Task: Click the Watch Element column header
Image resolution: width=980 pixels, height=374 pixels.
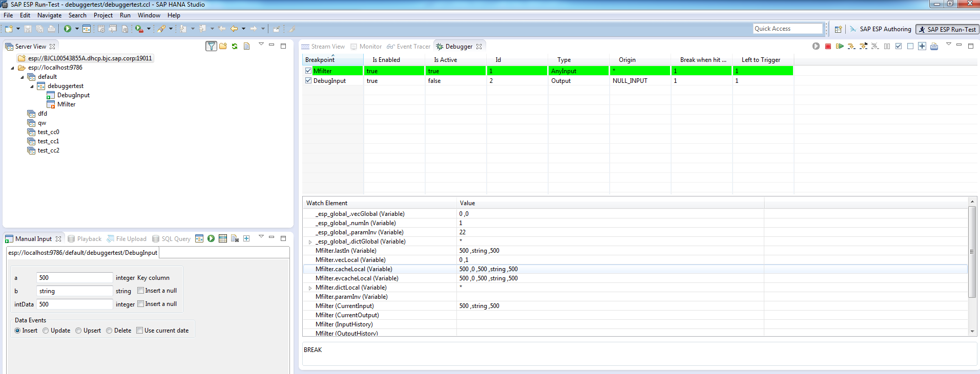Action: pos(379,203)
